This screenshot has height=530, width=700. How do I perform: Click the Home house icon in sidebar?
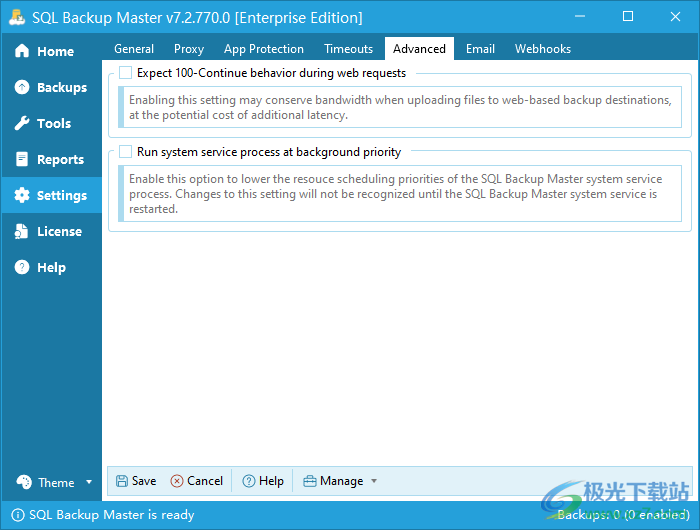click(21, 51)
